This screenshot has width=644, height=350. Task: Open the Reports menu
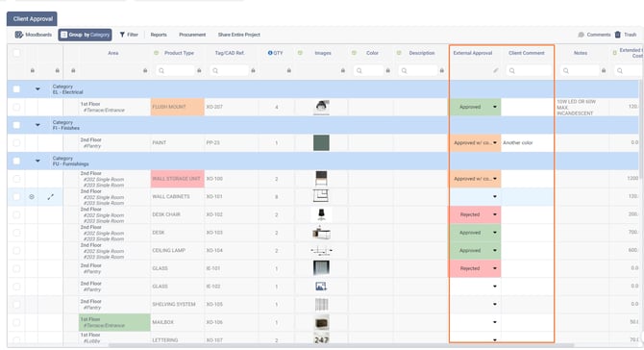[x=159, y=35]
